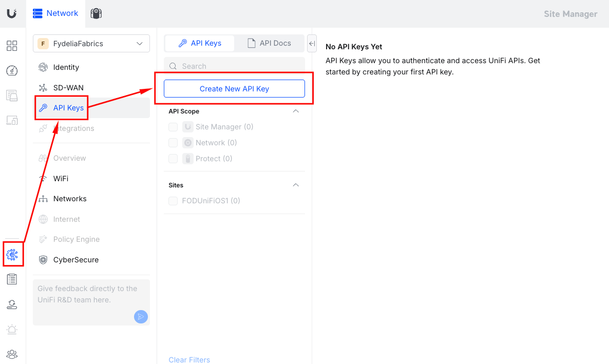Collapse the Sites section
Image resolution: width=609 pixels, height=364 pixels.
[296, 185]
